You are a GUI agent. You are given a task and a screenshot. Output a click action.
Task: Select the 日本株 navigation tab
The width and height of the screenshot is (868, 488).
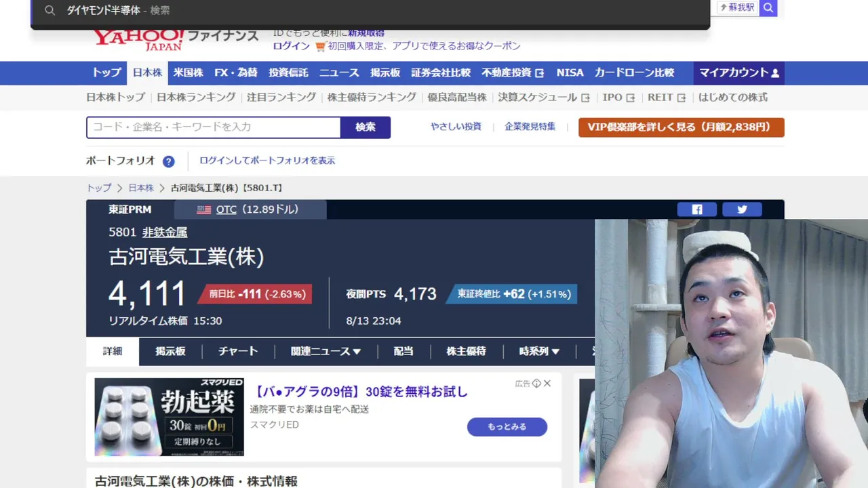tap(147, 73)
